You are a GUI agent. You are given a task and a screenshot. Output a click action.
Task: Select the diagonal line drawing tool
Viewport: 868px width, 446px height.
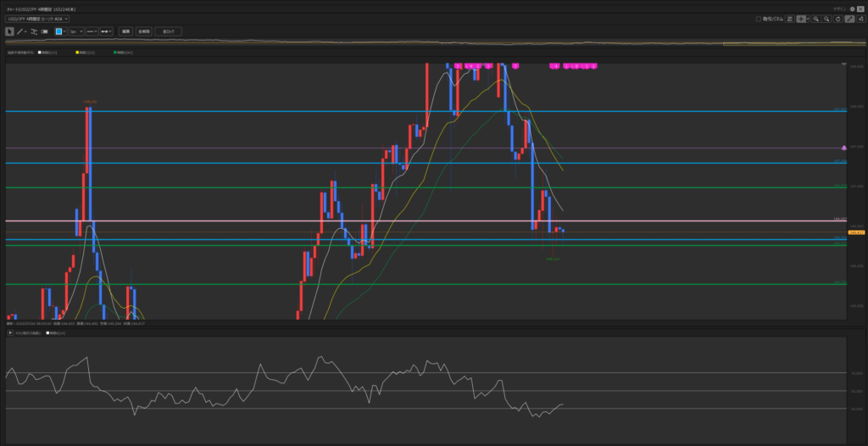[x=19, y=31]
